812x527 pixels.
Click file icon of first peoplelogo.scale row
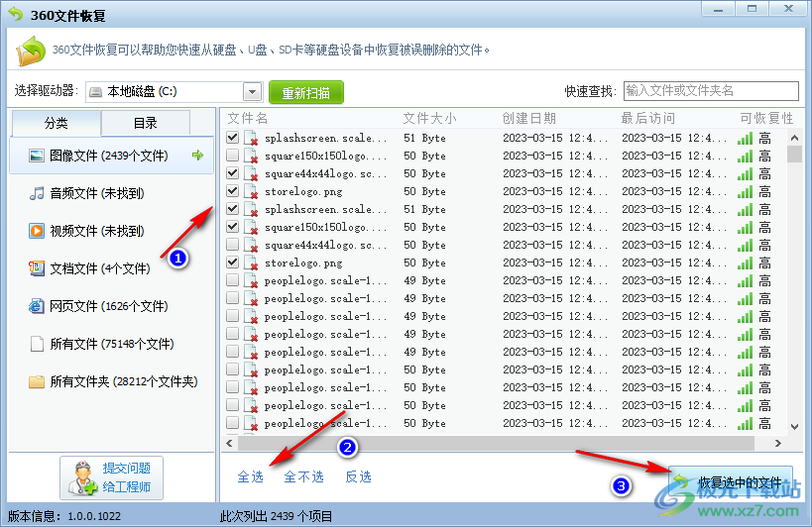click(251, 281)
